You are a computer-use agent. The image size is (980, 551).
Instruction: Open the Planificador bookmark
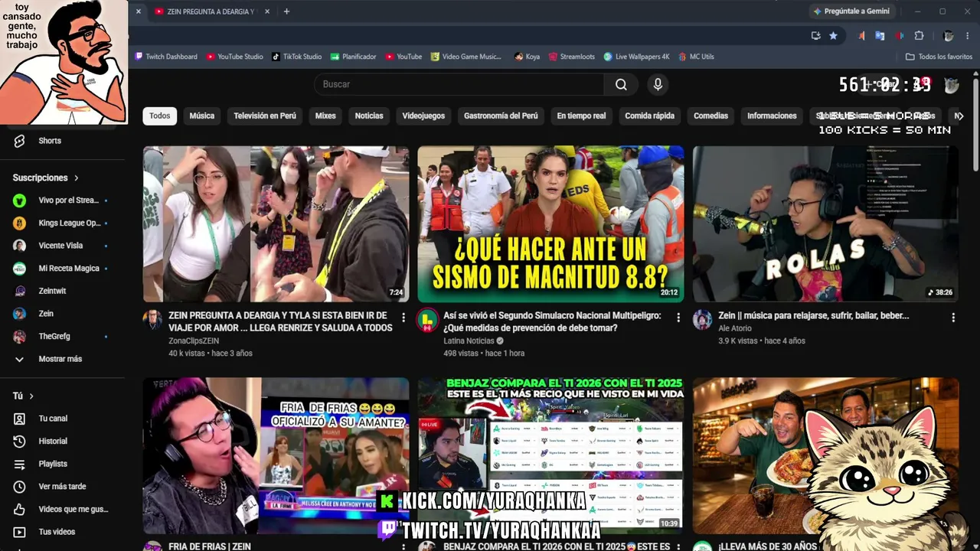point(353,57)
